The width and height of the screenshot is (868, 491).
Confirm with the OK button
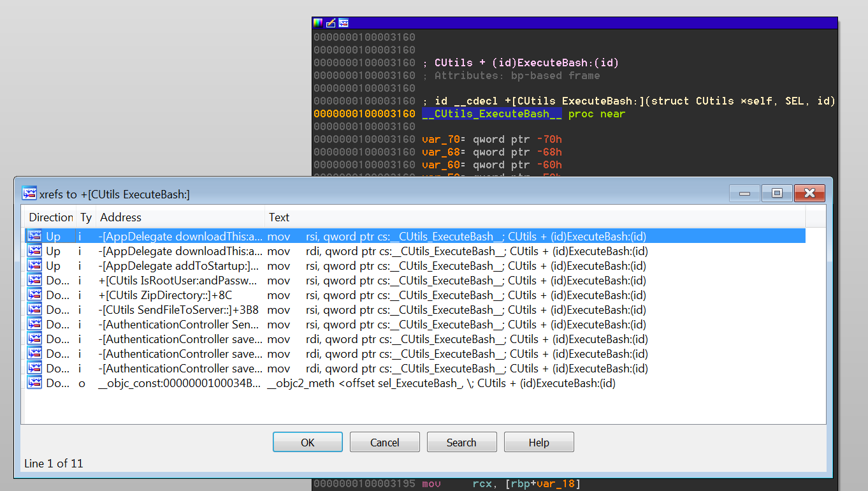coord(308,443)
